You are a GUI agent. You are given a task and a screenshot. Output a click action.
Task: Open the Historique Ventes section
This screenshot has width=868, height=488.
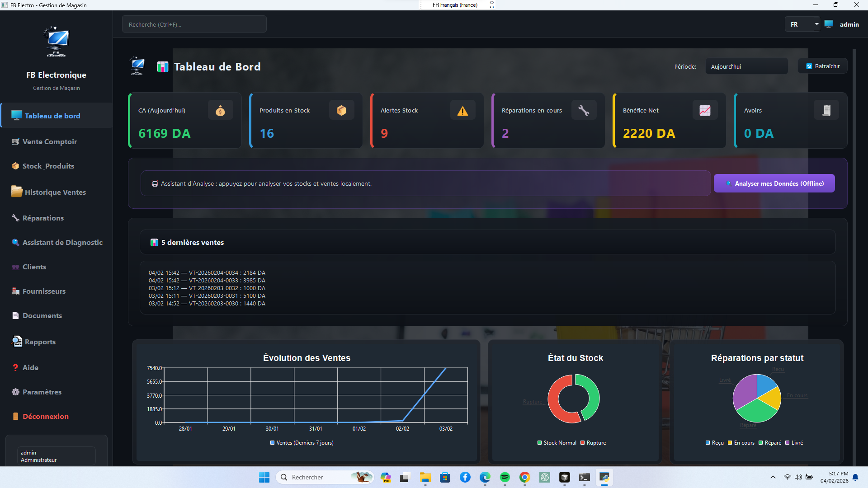[54, 192]
